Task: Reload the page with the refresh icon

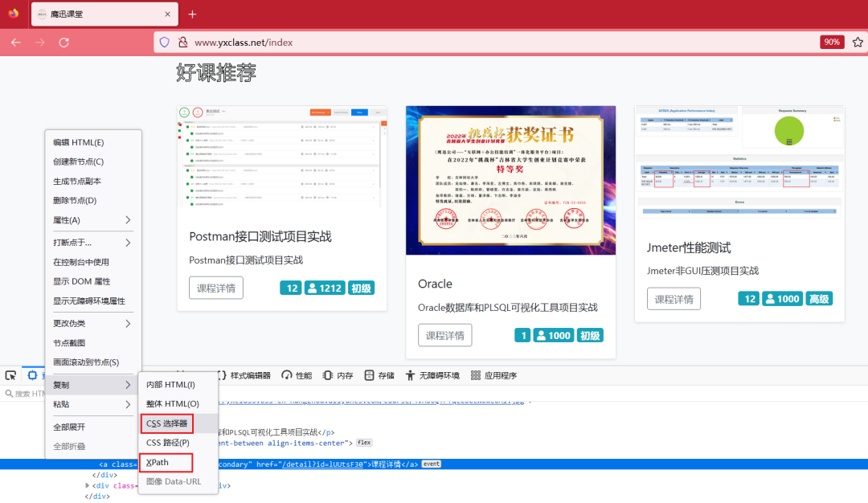Action: tap(64, 43)
